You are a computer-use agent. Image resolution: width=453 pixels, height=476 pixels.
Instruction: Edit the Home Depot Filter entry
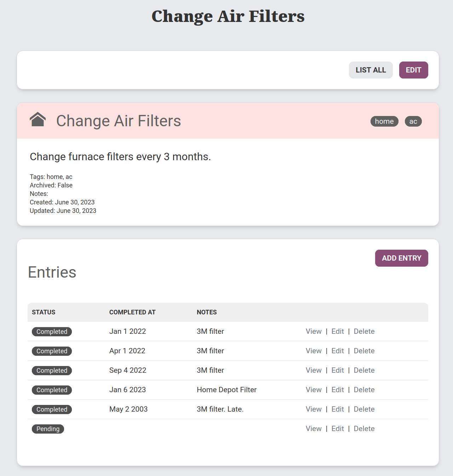pos(338,390)
